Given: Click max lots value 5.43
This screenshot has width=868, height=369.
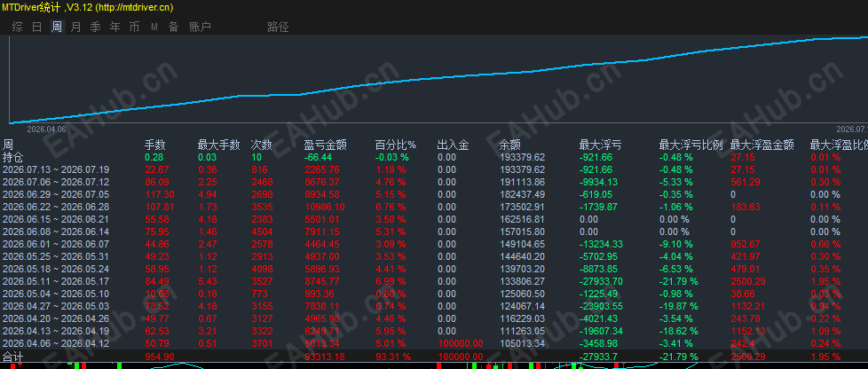Looking at the screenshot, I should click(208, 281).
